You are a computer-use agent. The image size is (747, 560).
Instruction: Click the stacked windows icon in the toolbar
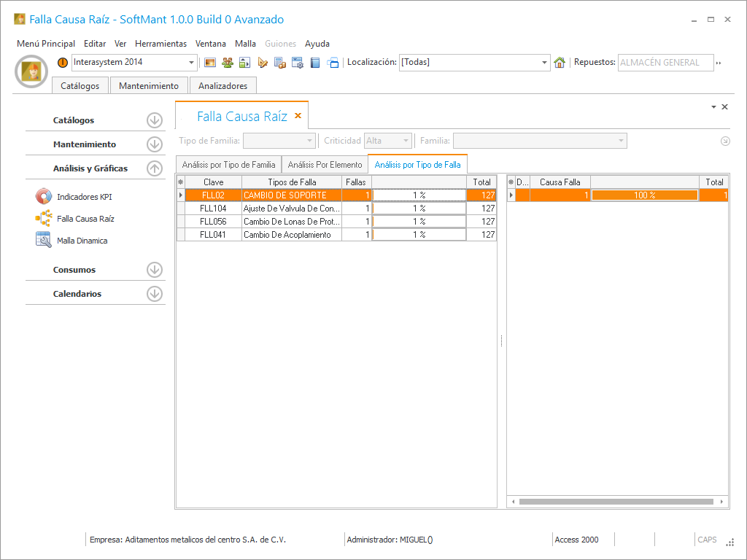click(x=333, y=63)
